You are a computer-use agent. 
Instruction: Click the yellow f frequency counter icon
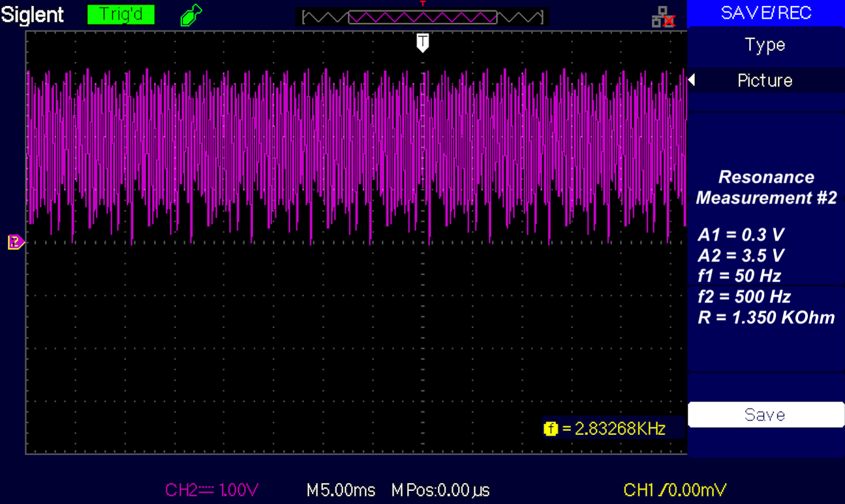(551, 428)
